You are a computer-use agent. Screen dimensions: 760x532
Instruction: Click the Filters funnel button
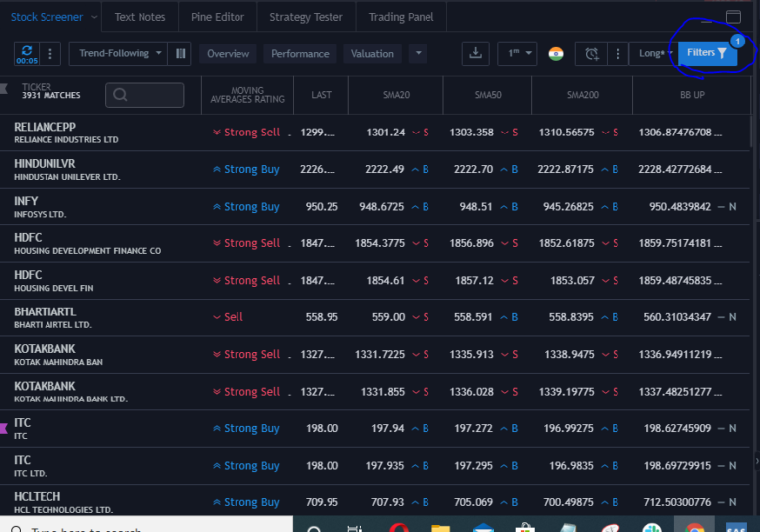point(708,53)
